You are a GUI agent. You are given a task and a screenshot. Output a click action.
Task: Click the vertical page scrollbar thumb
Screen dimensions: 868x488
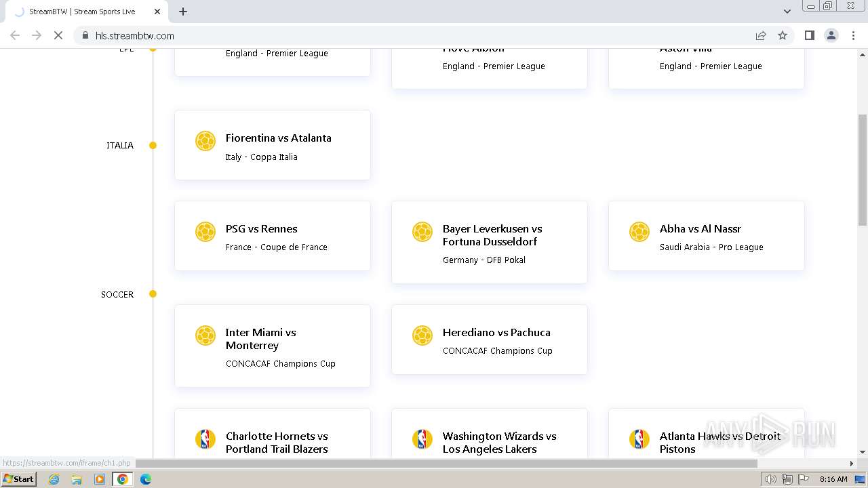tap(863, 169)
